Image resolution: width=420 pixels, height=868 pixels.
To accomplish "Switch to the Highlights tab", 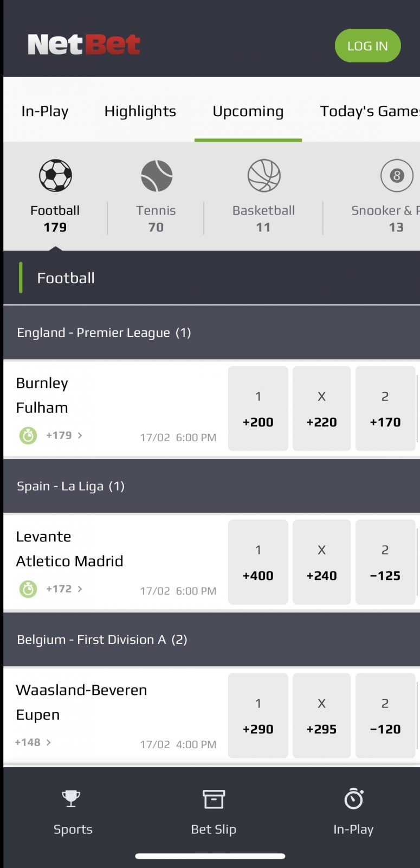I will point(140,111).
